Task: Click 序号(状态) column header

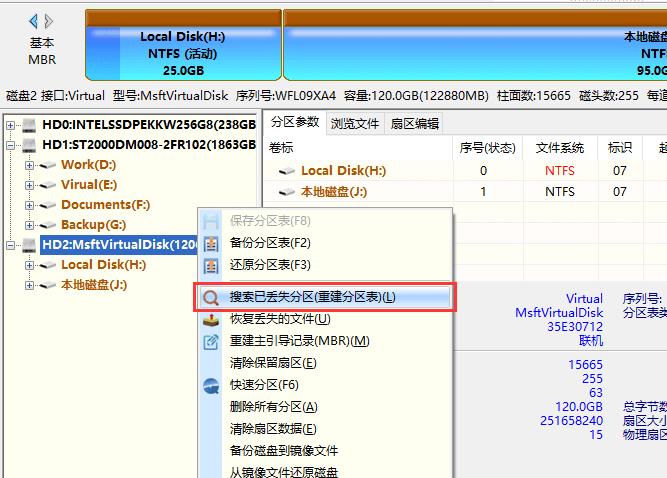Action: click(487, 148)
